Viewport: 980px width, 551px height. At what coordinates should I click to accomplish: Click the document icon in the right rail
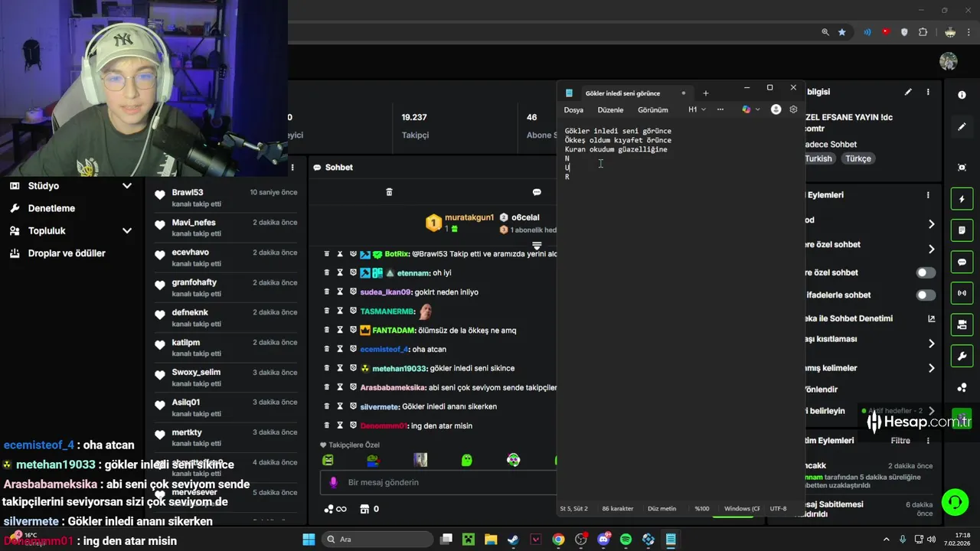[x=962, y=230]
